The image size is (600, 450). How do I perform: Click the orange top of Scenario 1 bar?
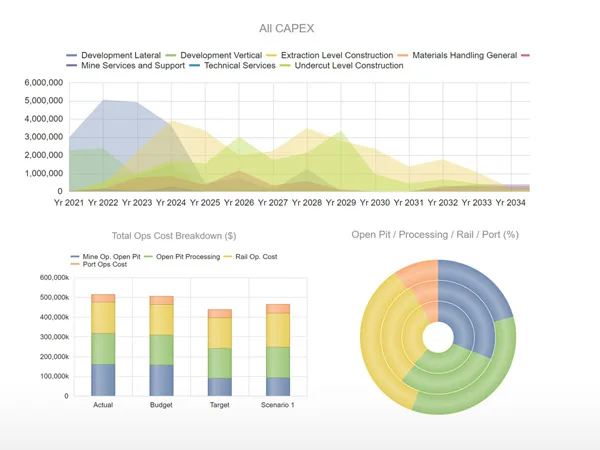pyautogui.click(x=278, y=309)
